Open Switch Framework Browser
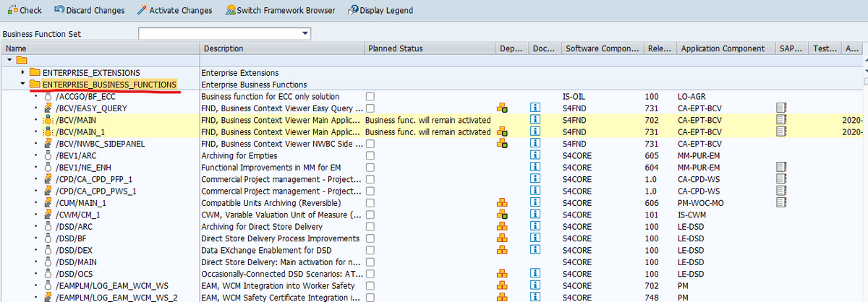 tap(280, 10)
